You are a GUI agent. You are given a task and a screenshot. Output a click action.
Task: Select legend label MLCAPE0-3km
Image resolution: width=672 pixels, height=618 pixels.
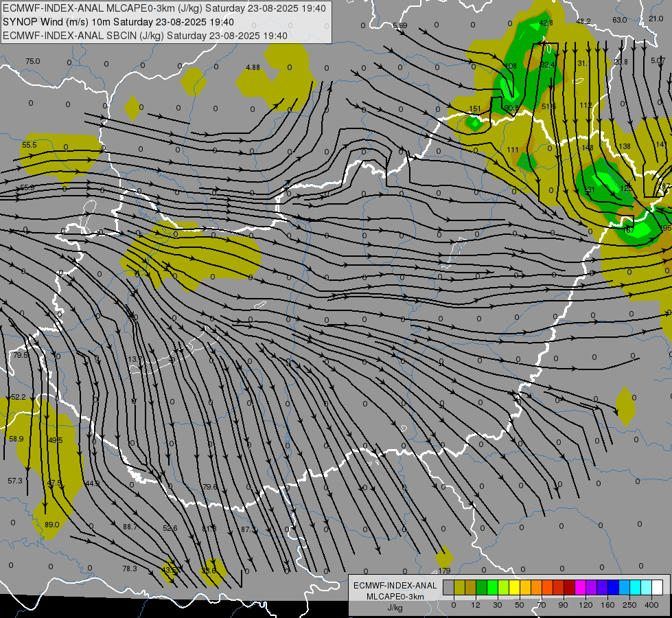click(395, 597)
